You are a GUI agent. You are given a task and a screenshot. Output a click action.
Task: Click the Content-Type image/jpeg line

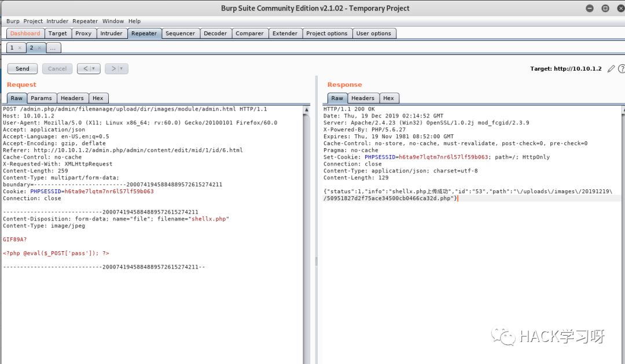pyautogui.click(x=44, y=226)
